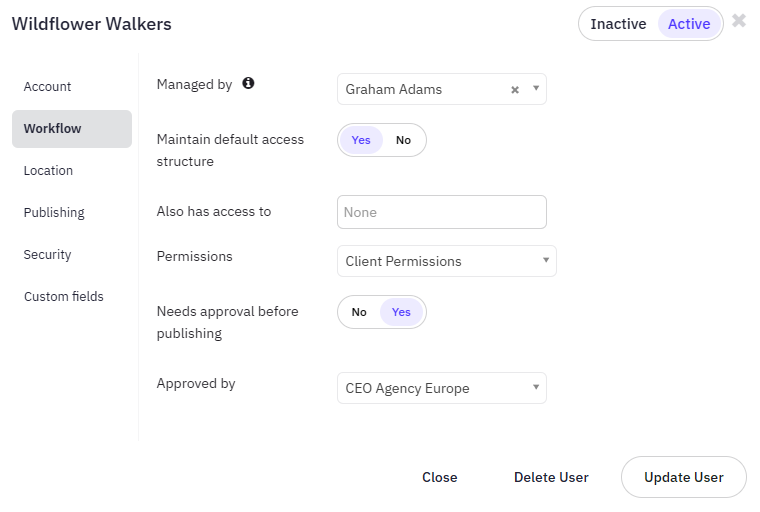This screenshot has height=512, width=760.
Task: Click the Managed by info icon
Action: pyautogui.click(x=248, y=83)
